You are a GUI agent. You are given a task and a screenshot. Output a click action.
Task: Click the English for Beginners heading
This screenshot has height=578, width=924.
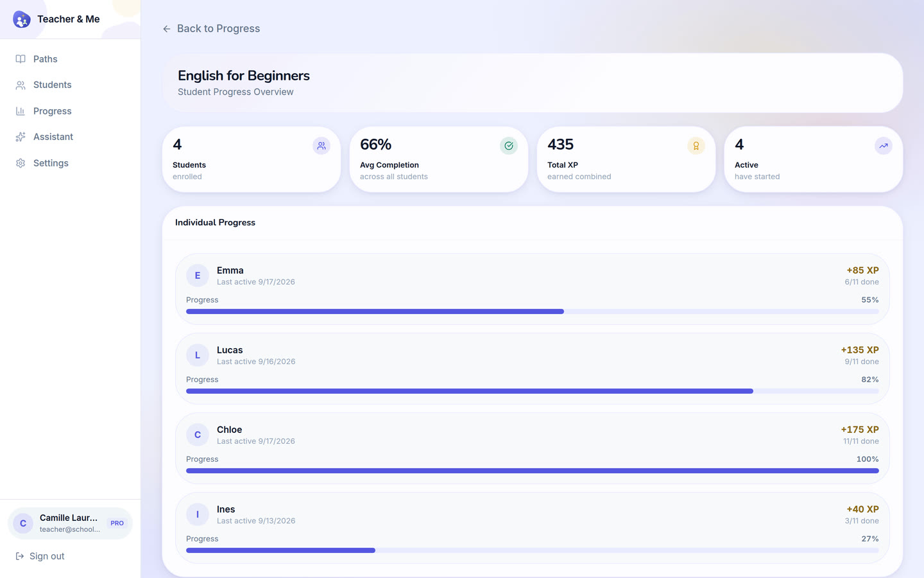(244, 76)
